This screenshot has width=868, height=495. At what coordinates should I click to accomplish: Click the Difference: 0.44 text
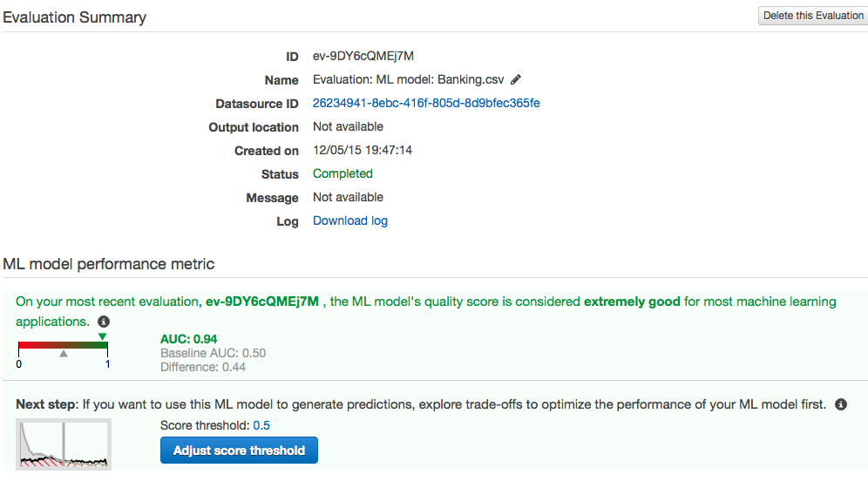point(203,367)
